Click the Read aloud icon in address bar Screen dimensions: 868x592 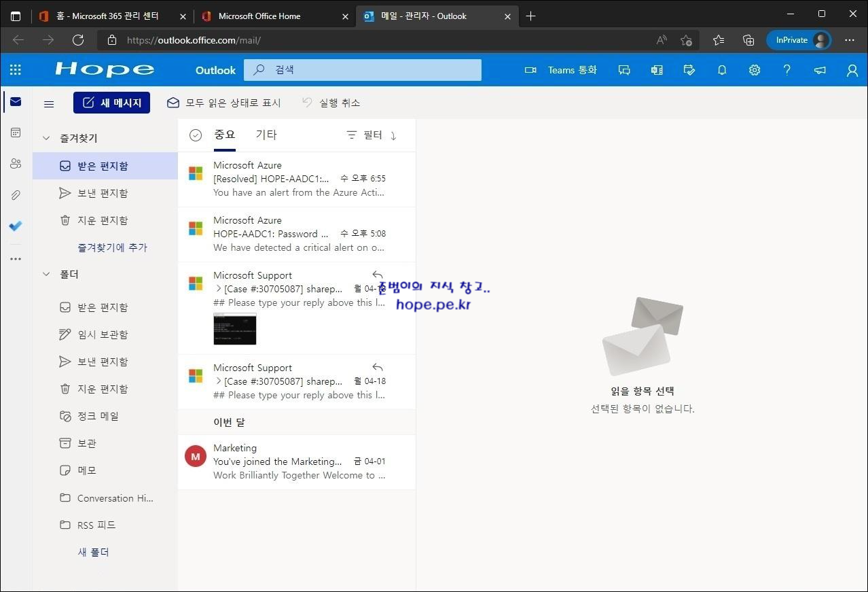pyautogui.click(x=662, y=40)
